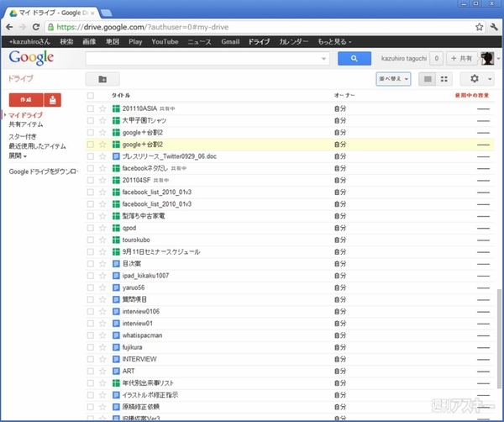
Task: Bookmark page with the star icon
Action: click(x=480, y=27)
